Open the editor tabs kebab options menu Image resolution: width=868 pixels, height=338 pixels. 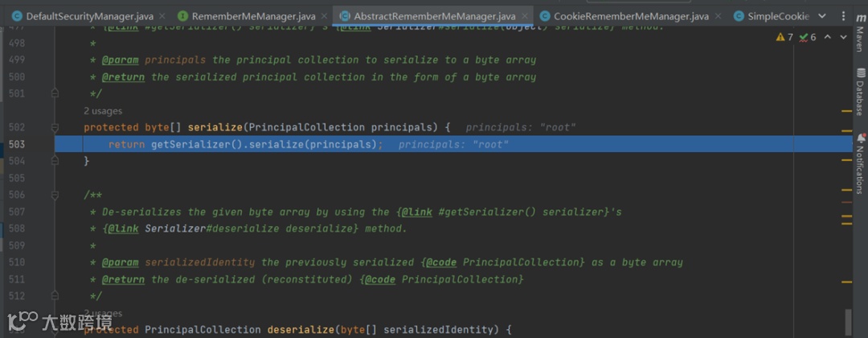tap(841, 16)
